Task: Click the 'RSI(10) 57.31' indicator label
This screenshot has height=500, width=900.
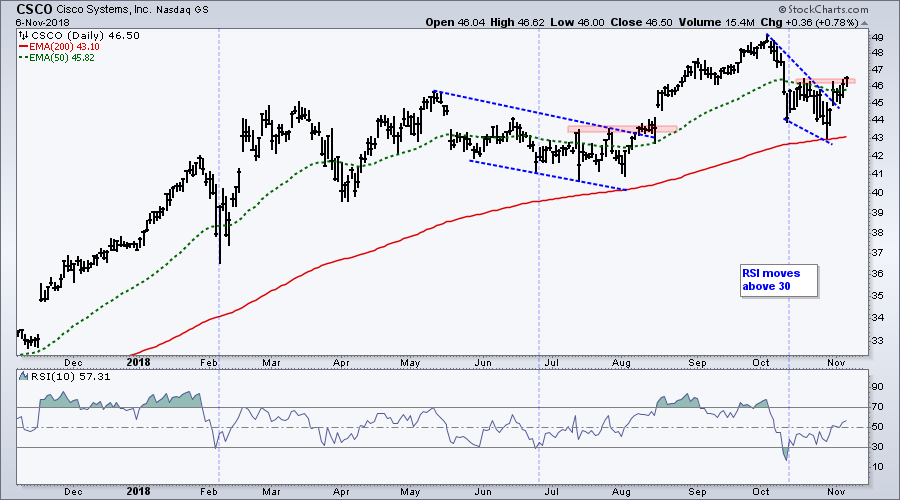Action: (x=71, y=377)
